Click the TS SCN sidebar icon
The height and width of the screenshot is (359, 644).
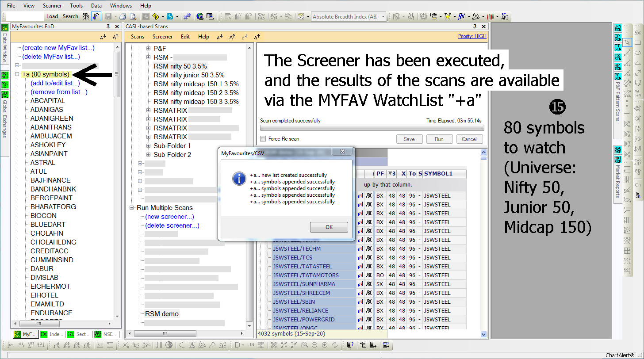[x=618, y=57]
